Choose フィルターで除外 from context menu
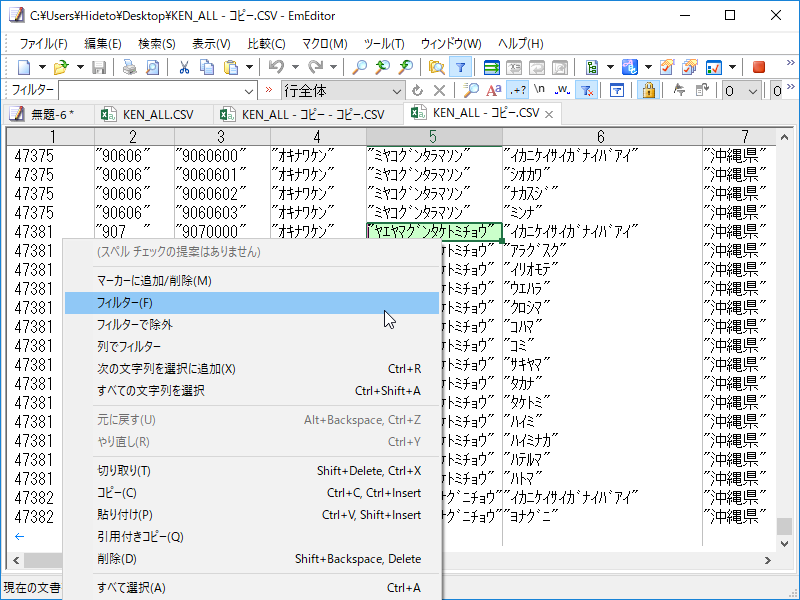800x600 pixels. pyautogui.click(x=252, y=325)
